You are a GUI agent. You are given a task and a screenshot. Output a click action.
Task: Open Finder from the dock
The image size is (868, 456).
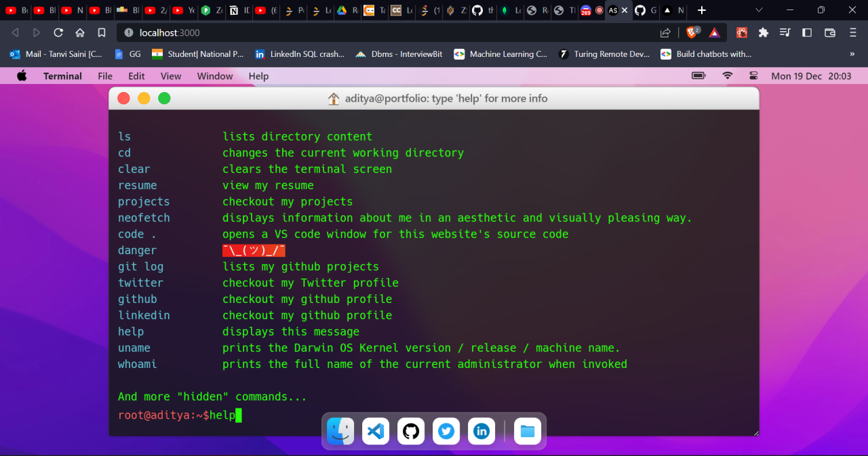[340, 431]
